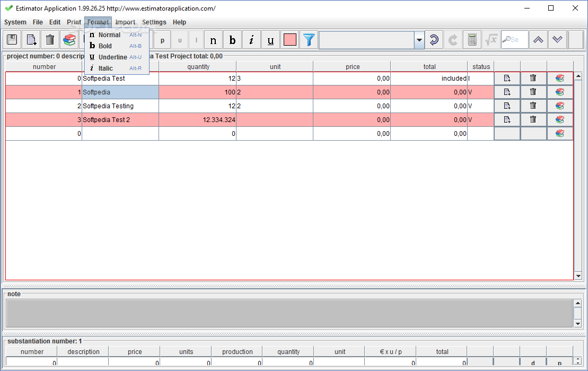Screen dimensions: 588x371
Task: Click the Save floppy disk toolbar icon
Action: point(12,40)
